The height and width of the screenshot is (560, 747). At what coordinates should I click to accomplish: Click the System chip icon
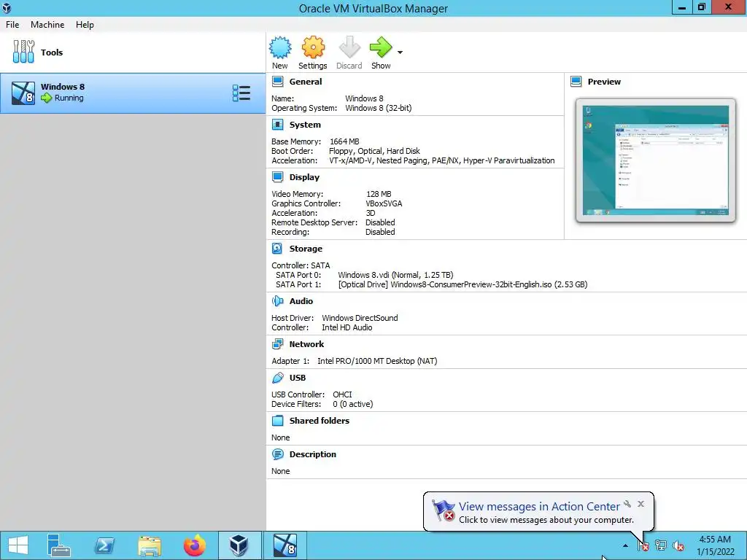click(x=278, y=125)
